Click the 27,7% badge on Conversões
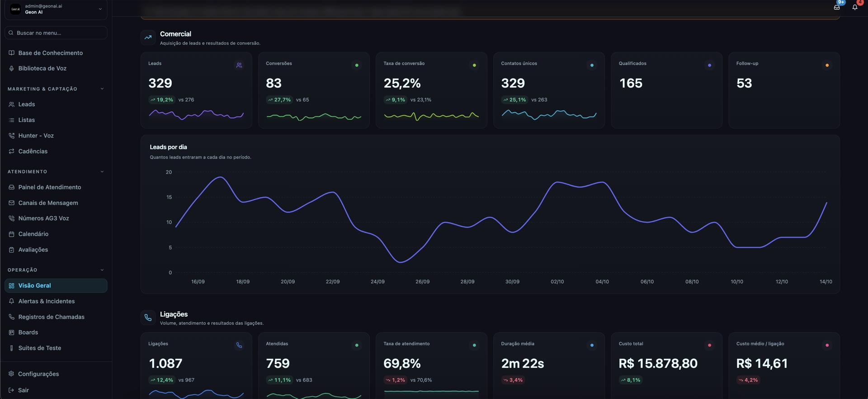The height and width of the screenshot is (399, 868). [279, 100]
